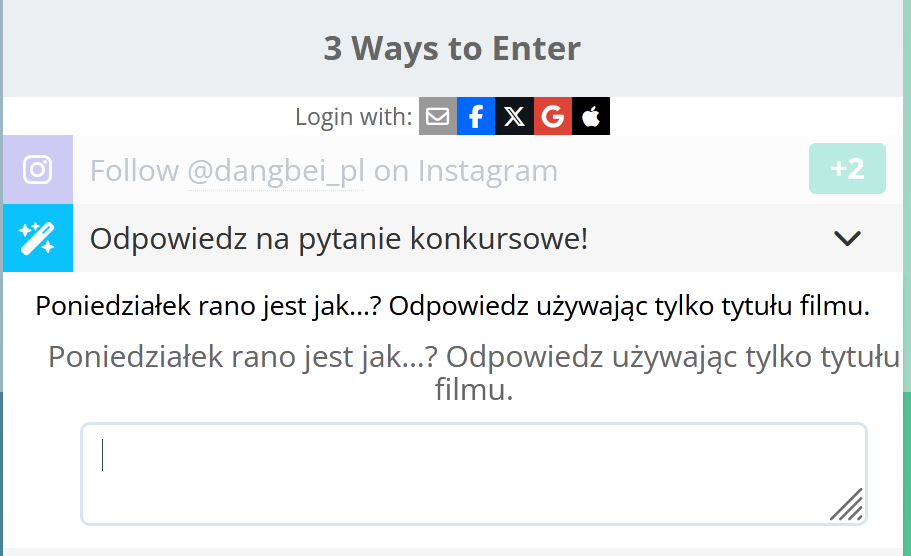Toggle the "Odpowiedz na pytanie konkursowe!" entry title
The image size is (911, 556).
[x=338, y=239]
